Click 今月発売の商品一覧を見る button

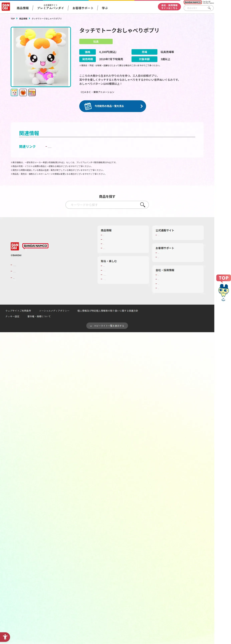coord(112,106)
